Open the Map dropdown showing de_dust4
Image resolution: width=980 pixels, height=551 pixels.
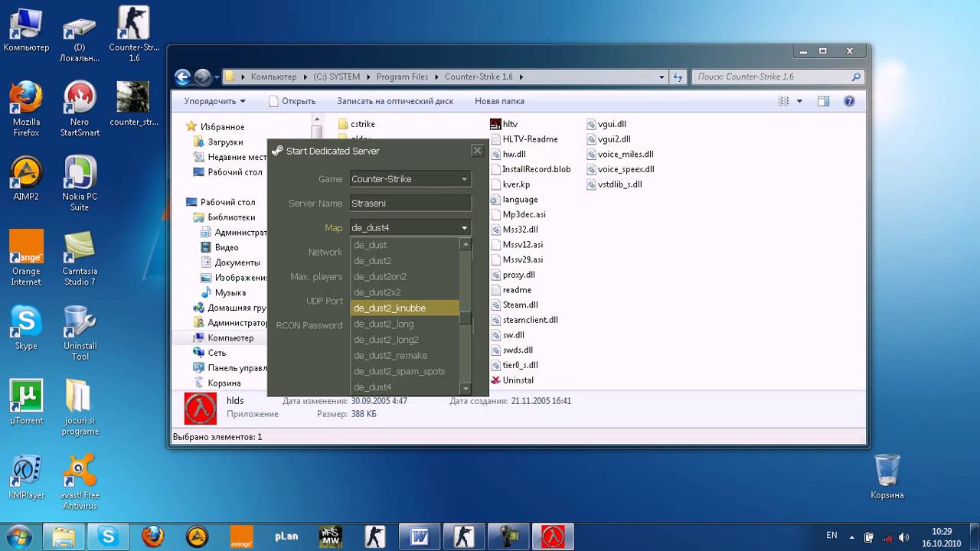(410, 227)
